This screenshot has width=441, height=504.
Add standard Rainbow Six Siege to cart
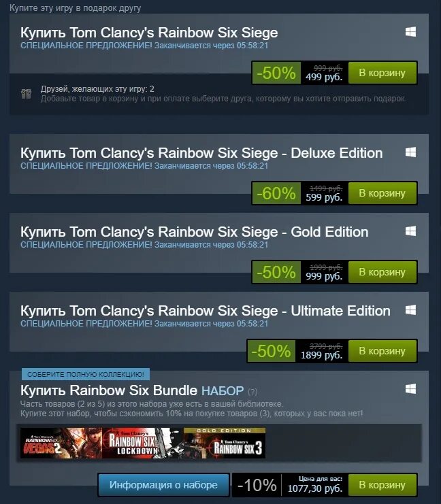[382, 73]
